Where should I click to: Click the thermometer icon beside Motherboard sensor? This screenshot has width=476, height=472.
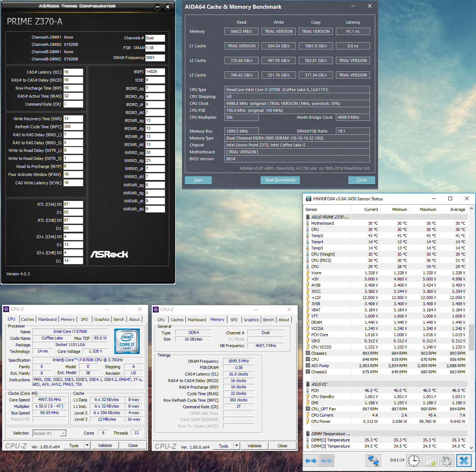coord(308,223)
